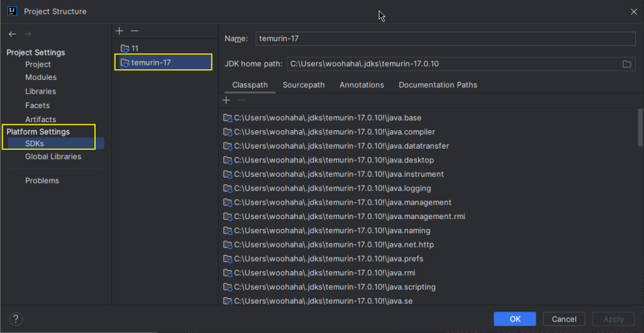This screenshot has width=644, height=333.
Task: Click library icon beside java.desktop entry
Action: 228,160
